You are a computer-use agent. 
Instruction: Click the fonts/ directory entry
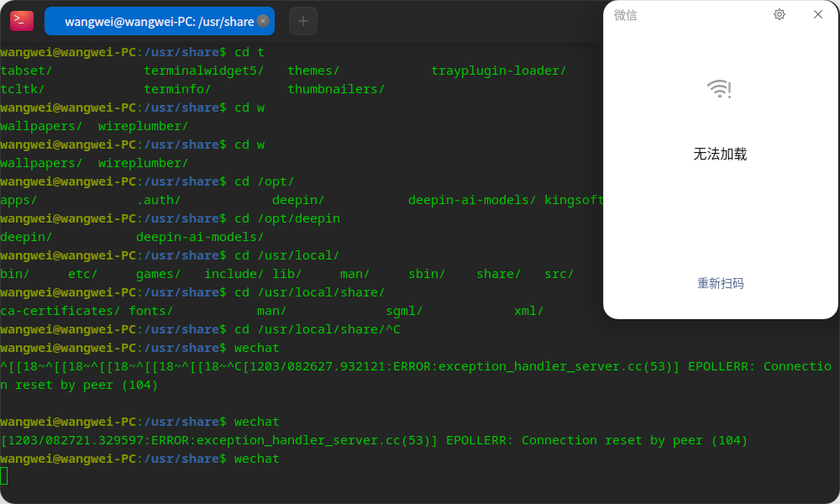tap(151, 311)
